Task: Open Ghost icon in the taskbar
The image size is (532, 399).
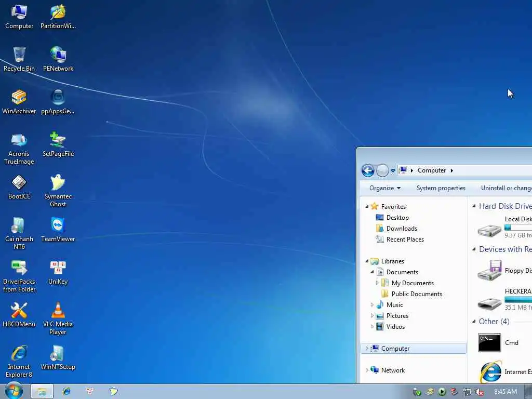Action: (x=113, y=391)
